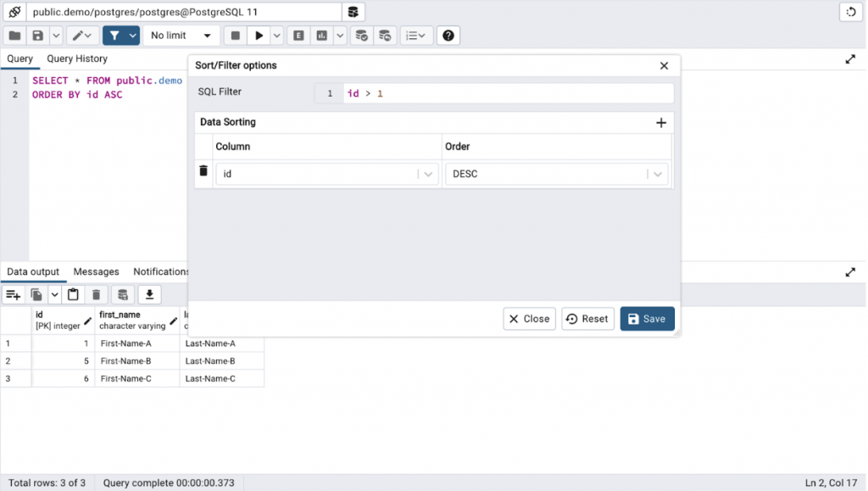Reset the Sort/Filter options
The width and height of the screenshot is (868, 491).
[587, 318]
